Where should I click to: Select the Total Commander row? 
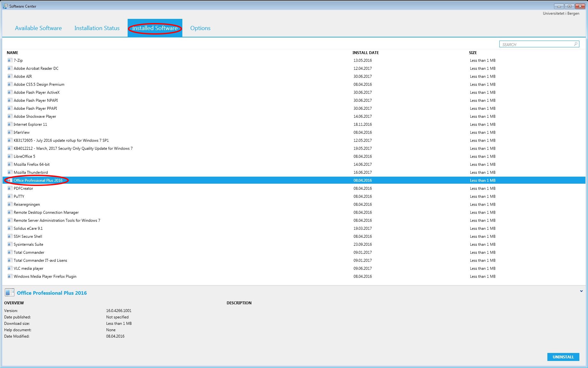click(29, 252)
